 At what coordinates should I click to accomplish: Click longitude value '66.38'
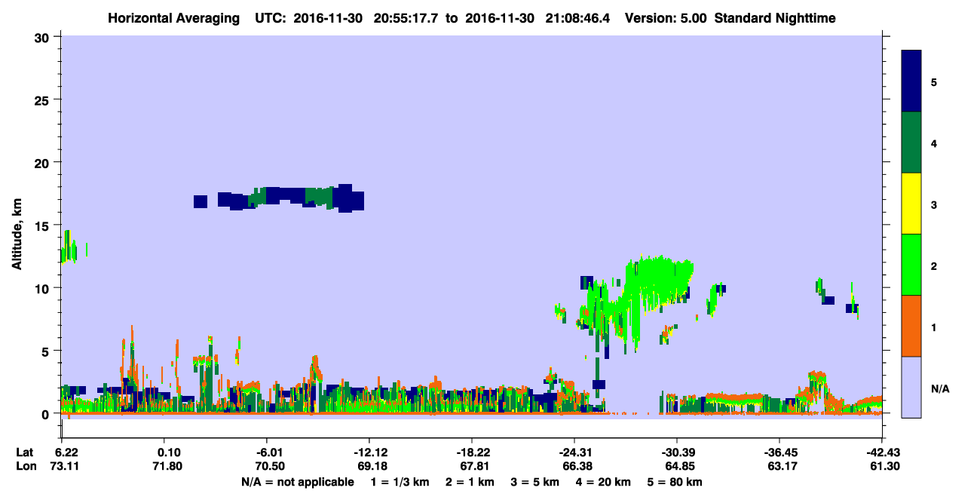click(579, 466)
